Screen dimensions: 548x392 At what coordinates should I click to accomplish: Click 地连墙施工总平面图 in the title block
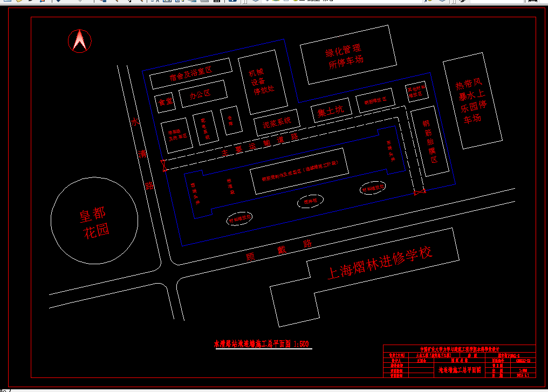pos(460,370)
